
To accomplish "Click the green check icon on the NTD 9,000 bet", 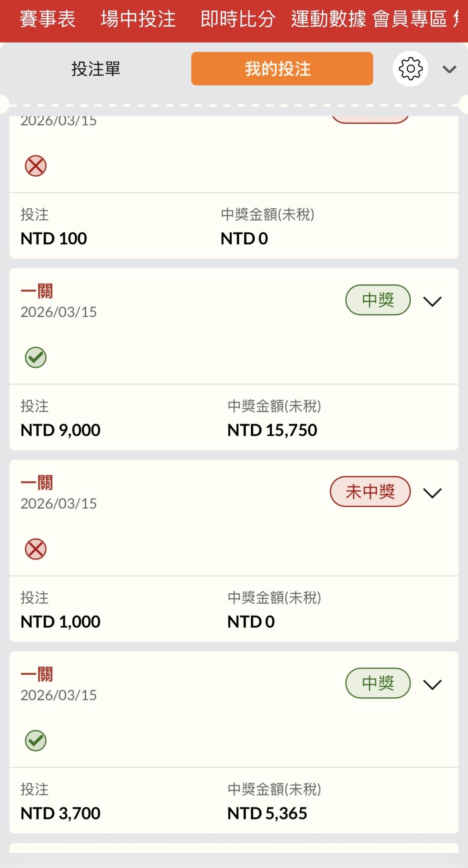I will tap(36, 357).
